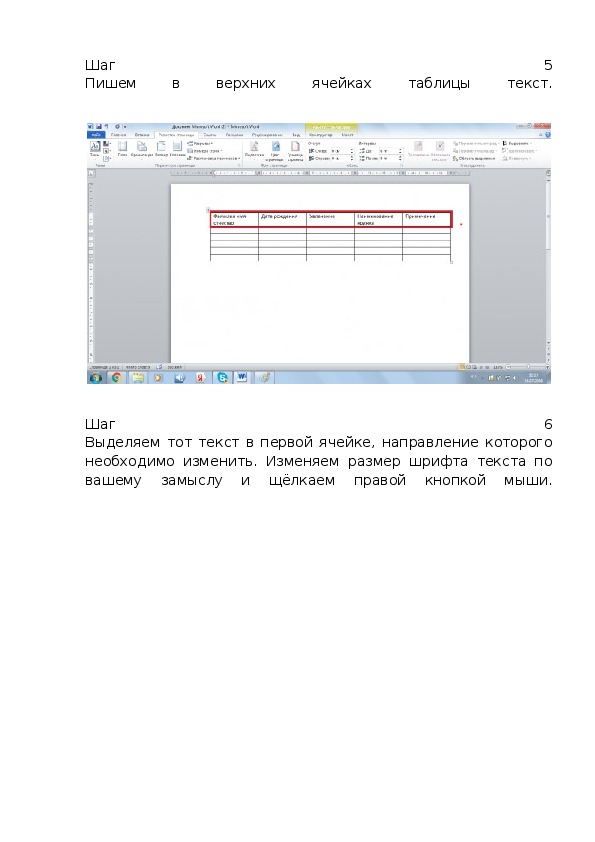Expand the Breaks (Разрывы) dropdown
595x842 pixels.
click(200, 144)
